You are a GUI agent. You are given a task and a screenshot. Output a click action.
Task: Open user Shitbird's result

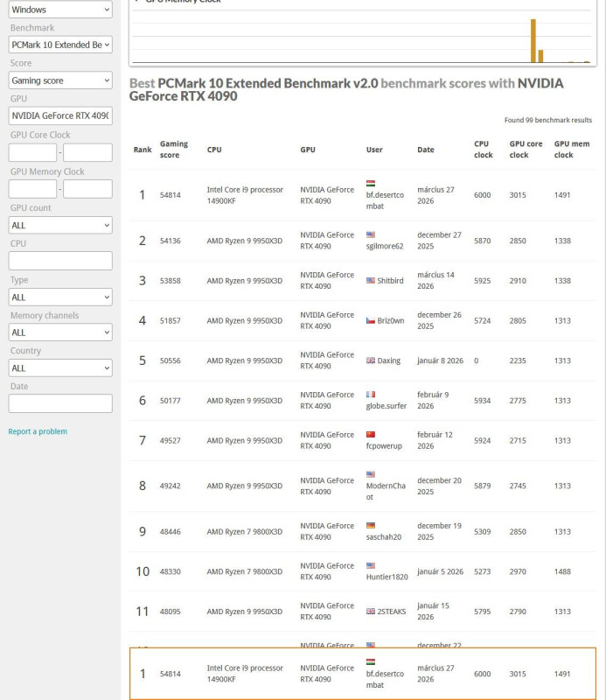coord(390,280)
